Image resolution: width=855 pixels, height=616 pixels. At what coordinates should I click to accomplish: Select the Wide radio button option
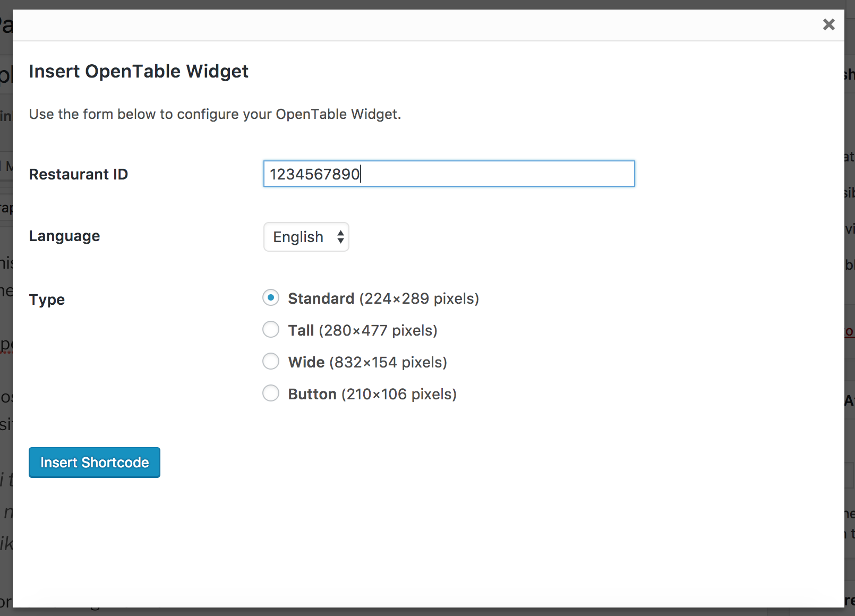coord(271,362)
